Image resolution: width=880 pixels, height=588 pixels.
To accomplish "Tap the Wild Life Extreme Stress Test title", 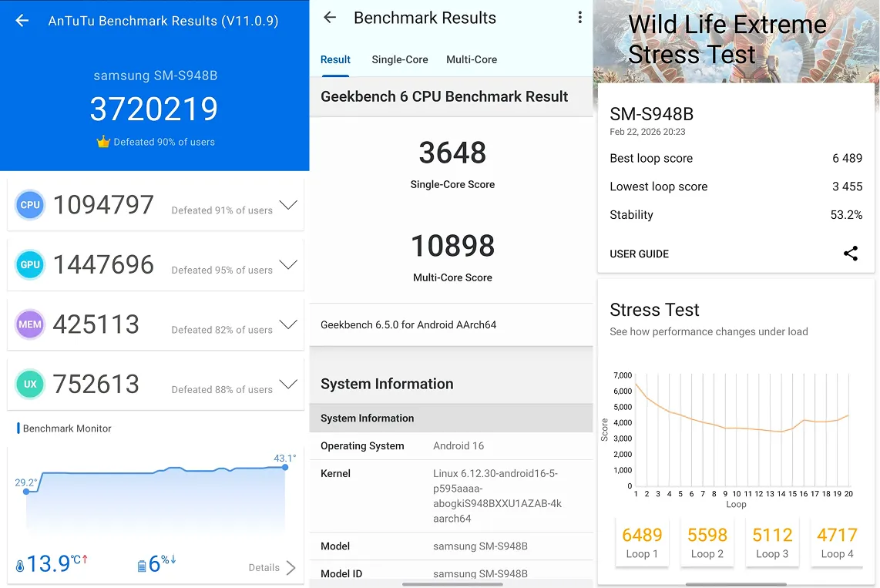I will (x=727, y=39).
